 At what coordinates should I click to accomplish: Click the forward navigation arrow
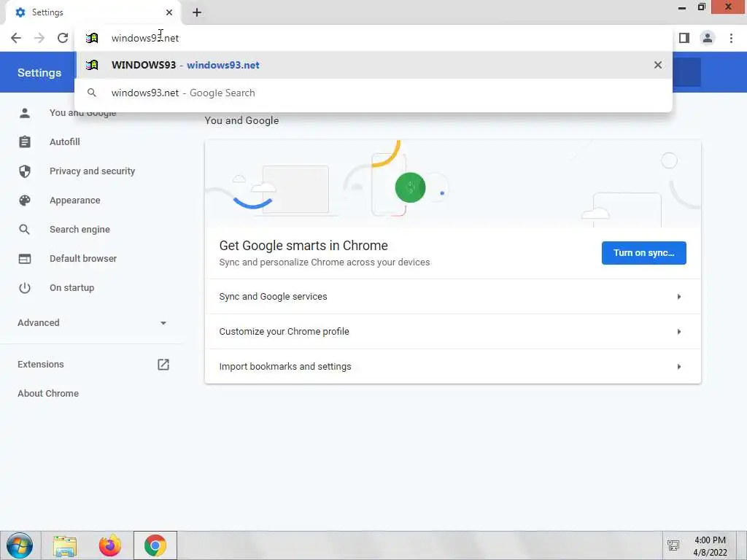click(39, 38)
